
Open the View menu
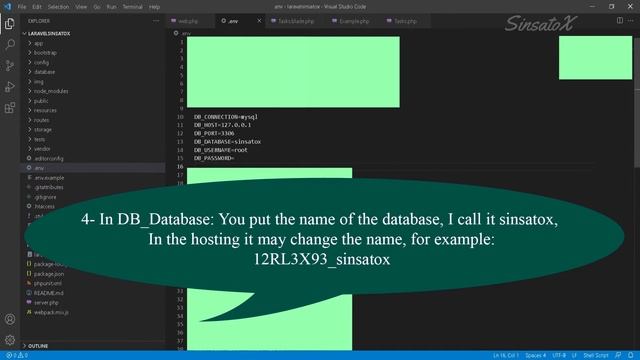81,7
